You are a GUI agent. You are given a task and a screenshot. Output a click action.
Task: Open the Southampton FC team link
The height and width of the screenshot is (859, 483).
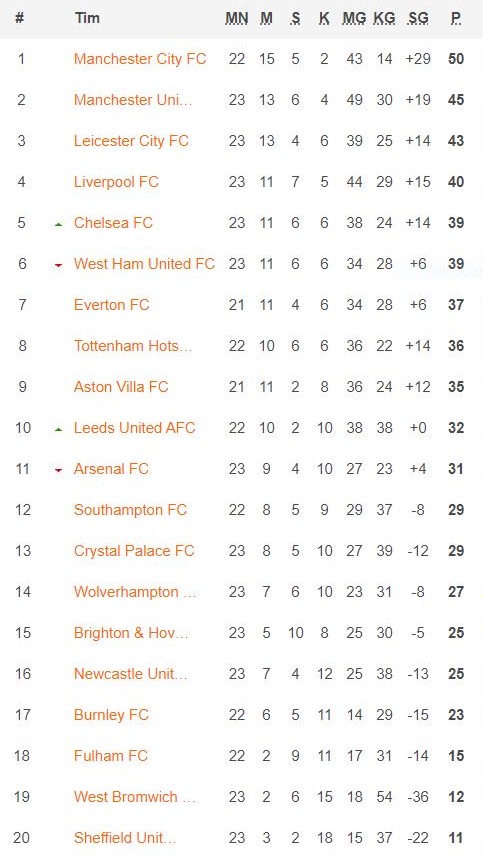pyautogui.click(x=130, y=510)
